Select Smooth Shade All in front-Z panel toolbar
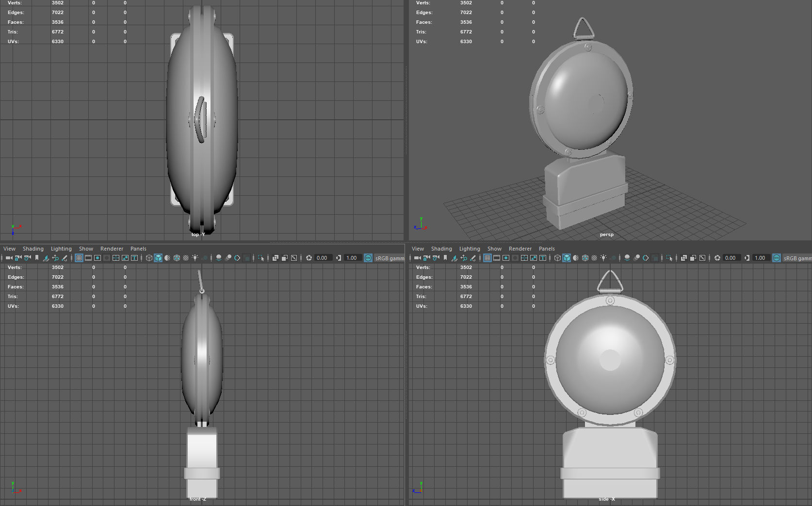812x506 pixels. coord(158,258)
